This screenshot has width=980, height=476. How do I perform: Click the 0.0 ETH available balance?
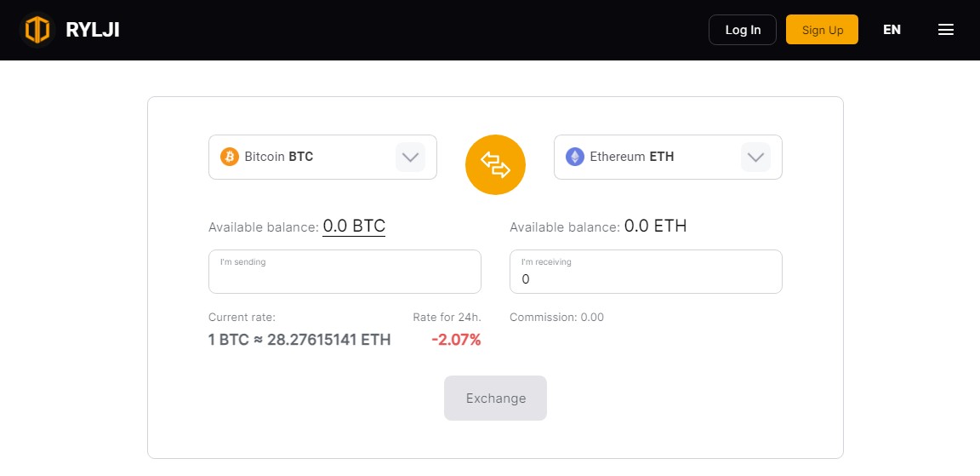click(656, 227)
